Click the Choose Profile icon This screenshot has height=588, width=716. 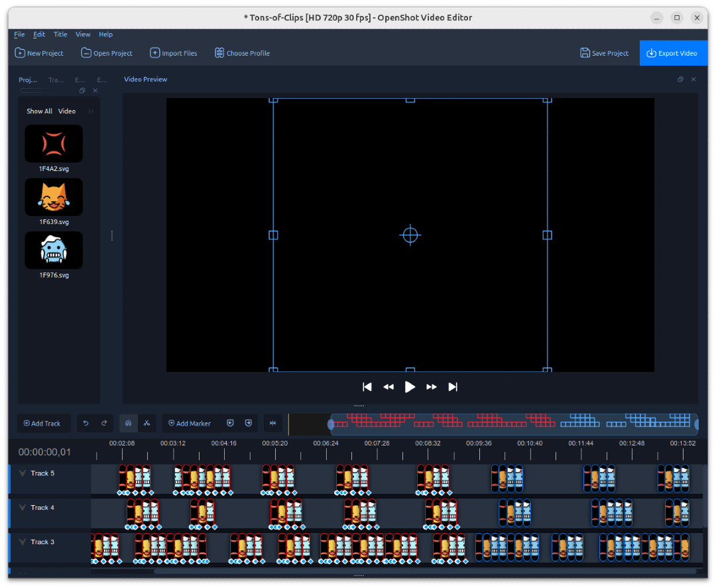219,53
